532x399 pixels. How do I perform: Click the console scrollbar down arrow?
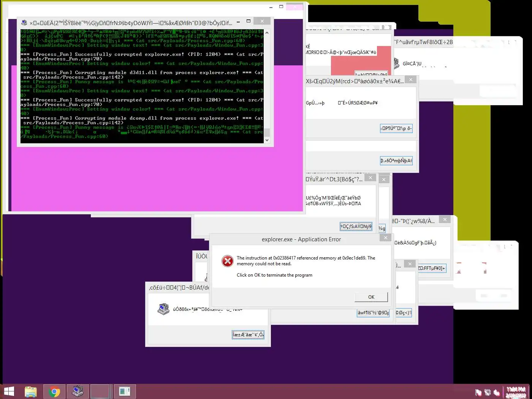[267, 140]
